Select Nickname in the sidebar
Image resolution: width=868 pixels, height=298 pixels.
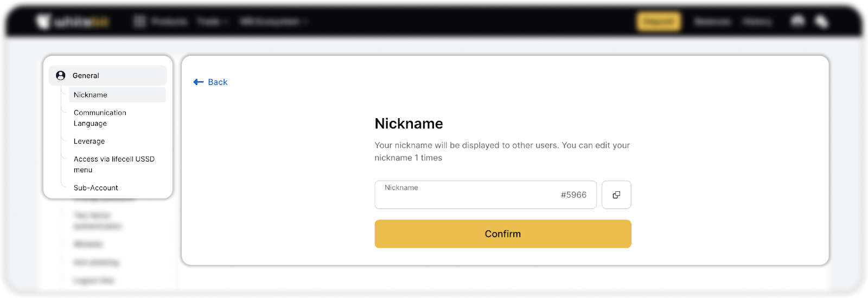click(91, 95)
